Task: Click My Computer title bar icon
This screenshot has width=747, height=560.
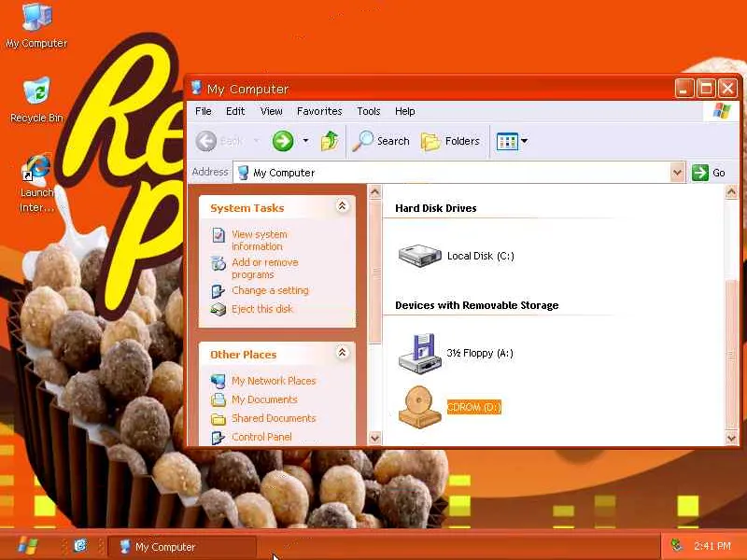Action: (x=196, y=88)
